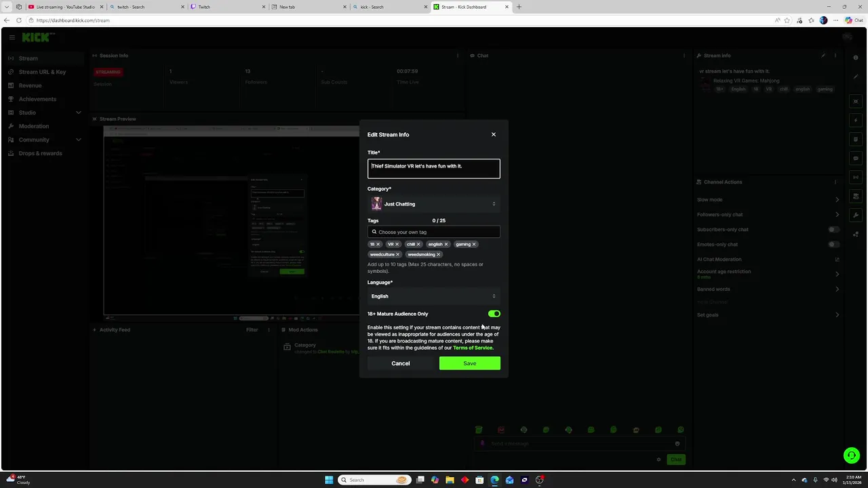The height and width of the screenshot is (488, 868).
Task: Expand the Studio sidebar section
Action: click(x=78, y=113)
